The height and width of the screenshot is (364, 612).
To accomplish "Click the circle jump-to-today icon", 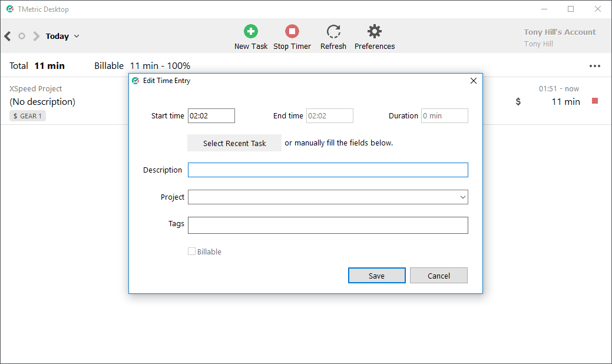I will point(22,36).
